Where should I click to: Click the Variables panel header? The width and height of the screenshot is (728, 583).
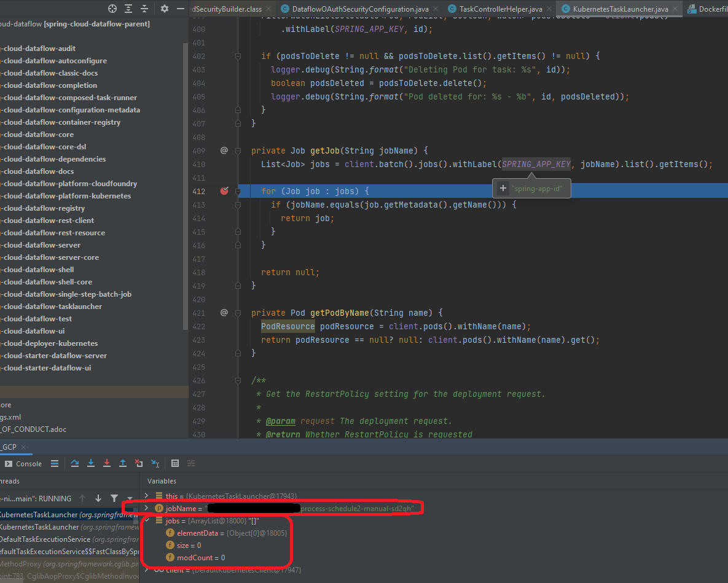tap(162, 481)
